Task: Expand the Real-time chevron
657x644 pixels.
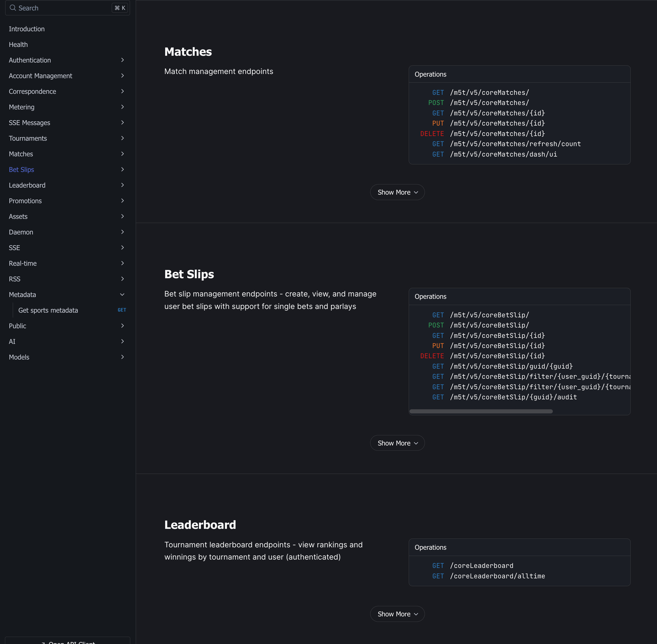Action: coord(122,263)
